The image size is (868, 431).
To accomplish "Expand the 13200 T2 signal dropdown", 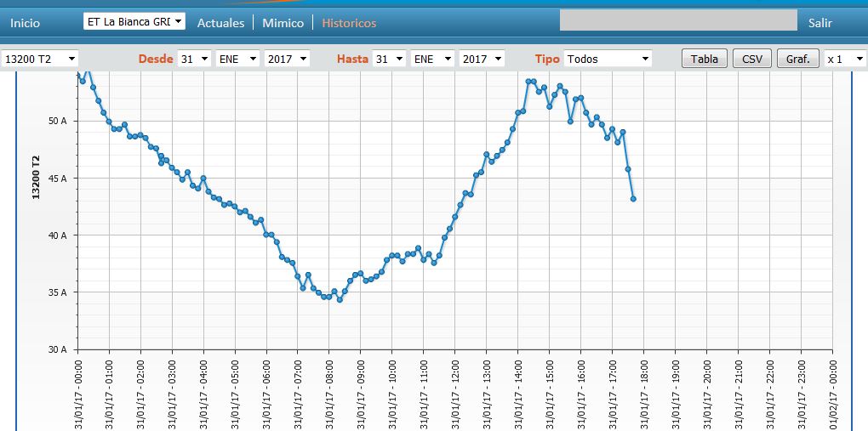I will click(40, 59).
